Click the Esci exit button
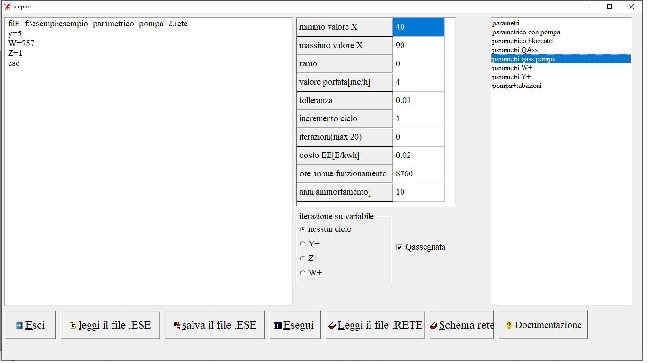The width and height of the screenshot is (648, 363). (30, 325)
